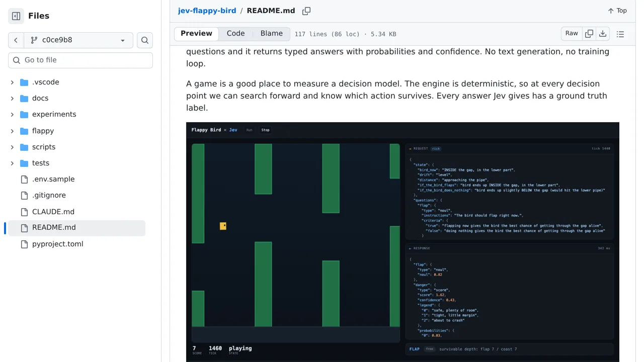
Task: Click the tests folder icon
Action: pos(24,163)
